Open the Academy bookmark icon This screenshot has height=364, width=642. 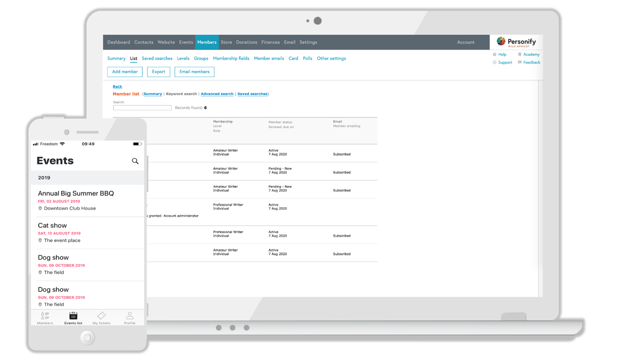coord(520,55)
